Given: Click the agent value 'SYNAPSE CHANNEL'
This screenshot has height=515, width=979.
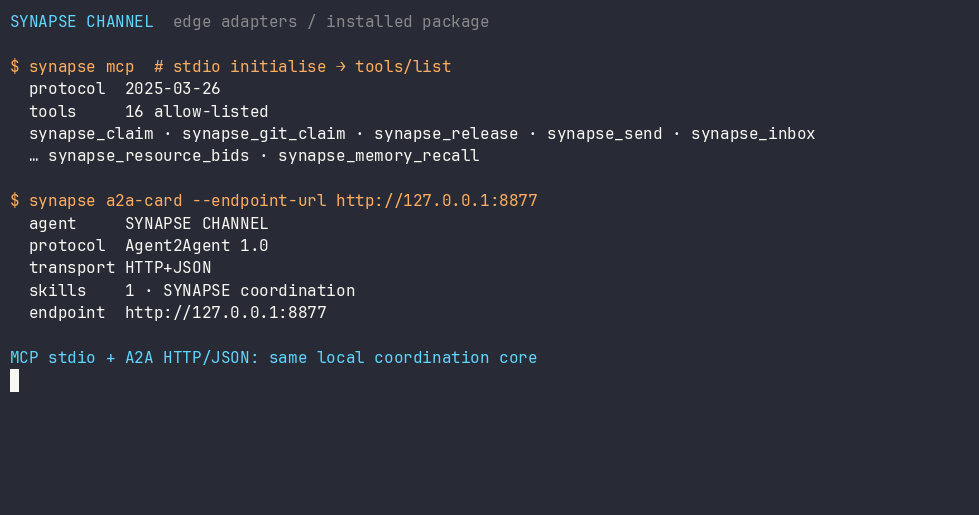Looking at the screenshot, I should click(197, 223).
